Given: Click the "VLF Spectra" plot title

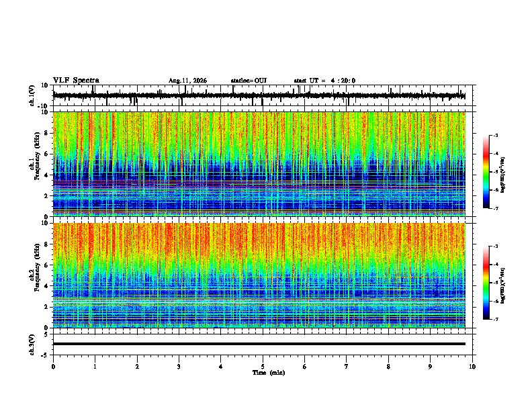Looking at the screenshot, I should (76, 81).
